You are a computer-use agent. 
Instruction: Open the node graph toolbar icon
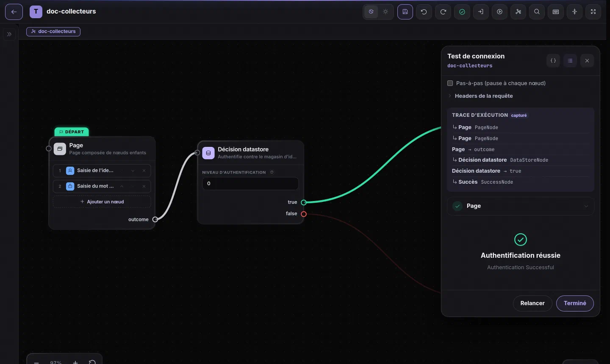tap(518, 12)
